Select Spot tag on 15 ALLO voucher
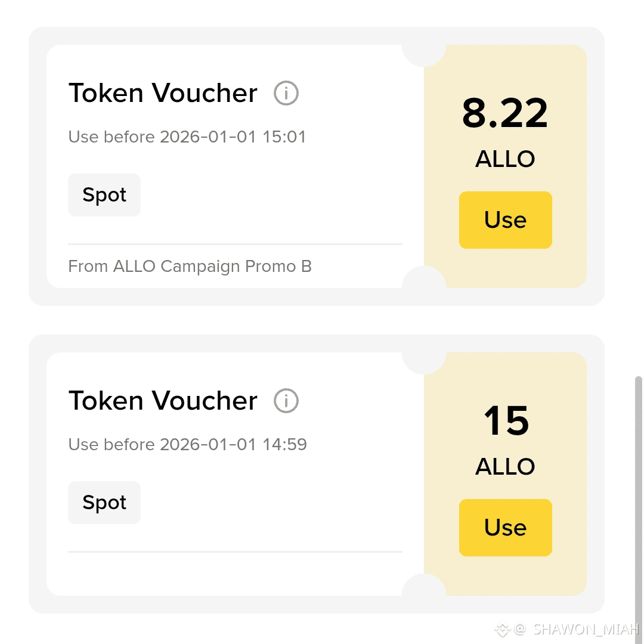The width and height of the screenshot is (644, 644). 104,502
